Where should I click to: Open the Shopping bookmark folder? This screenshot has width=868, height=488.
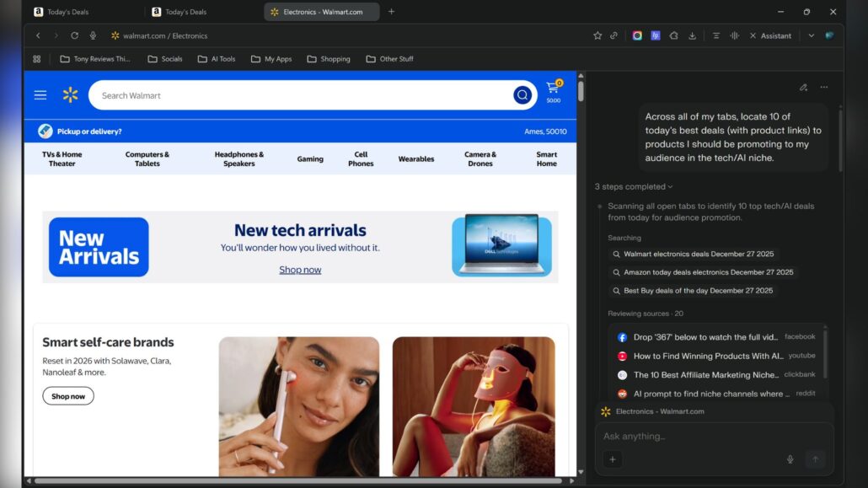tap(329, 59)
